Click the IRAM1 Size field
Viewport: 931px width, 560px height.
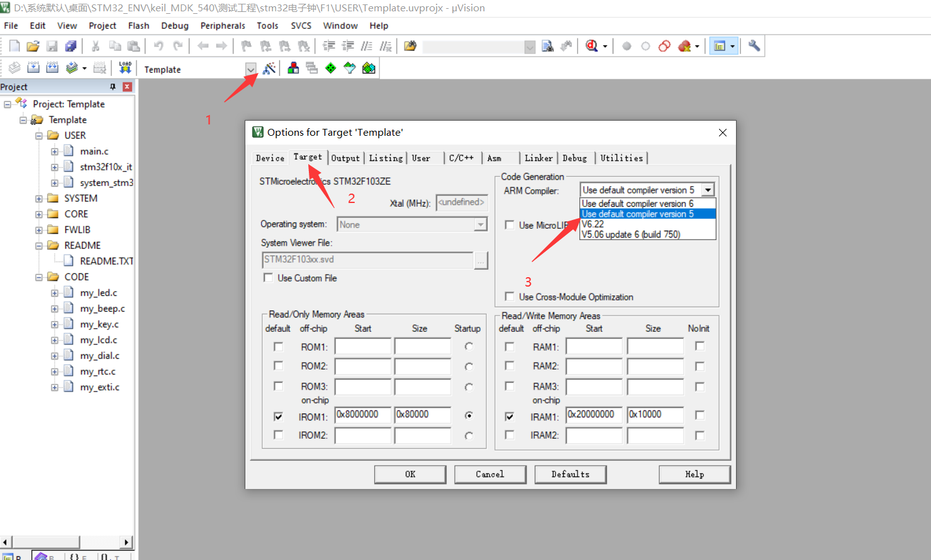(x=655, y=415)
